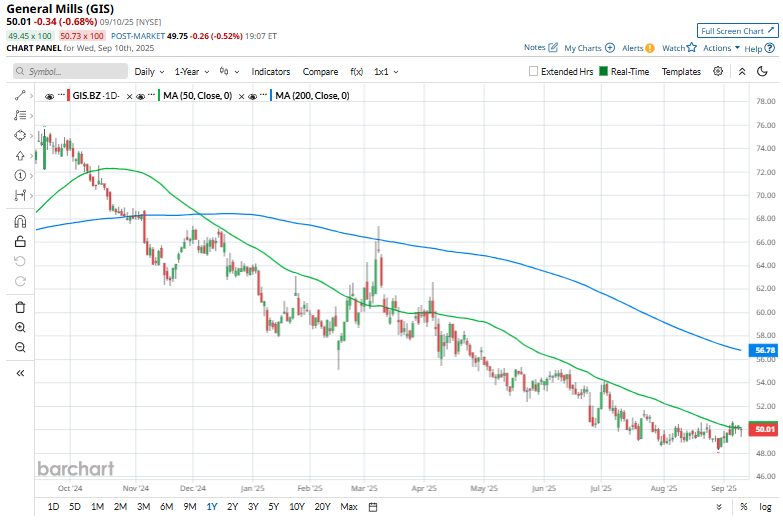Toggle the Real-Time checkbox
This screenshot has width=783, height=525.
(x=603, y=71)
